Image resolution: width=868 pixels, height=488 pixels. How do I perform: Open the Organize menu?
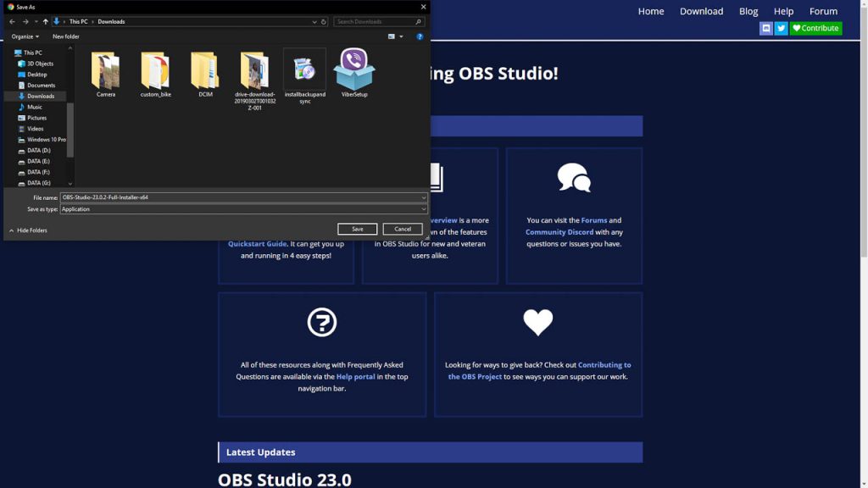click(x=25, y=36)
